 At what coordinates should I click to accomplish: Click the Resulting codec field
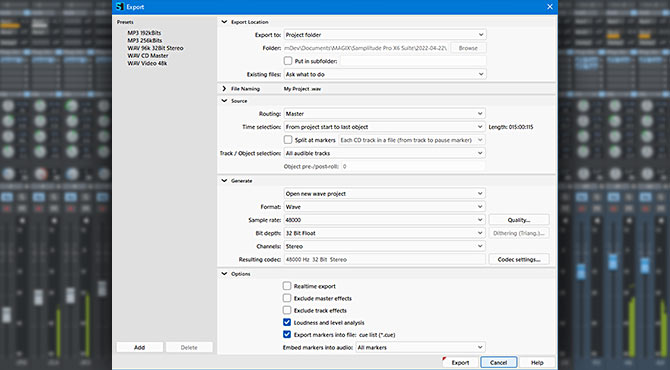[x=385, y=259]
